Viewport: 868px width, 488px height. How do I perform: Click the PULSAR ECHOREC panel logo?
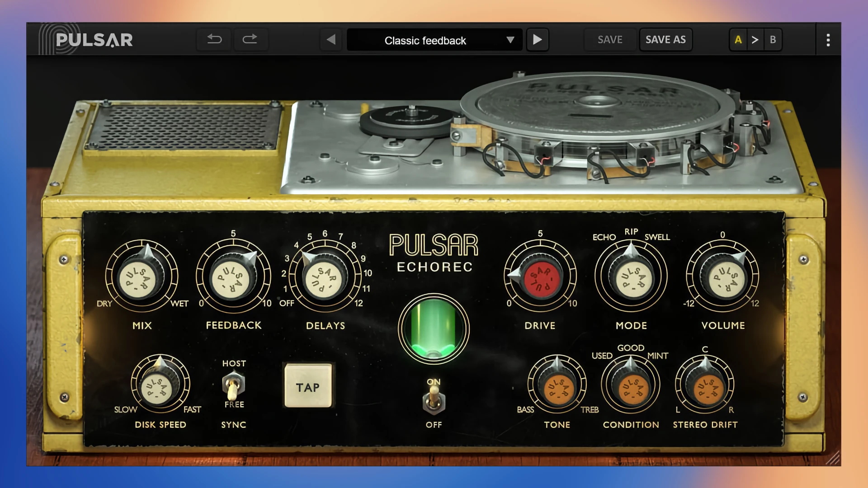point(434,253)
